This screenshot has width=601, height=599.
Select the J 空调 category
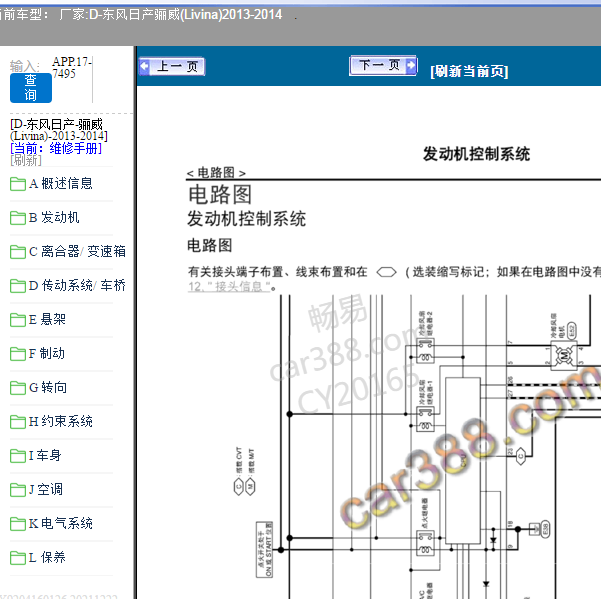(x=46, y=489)
